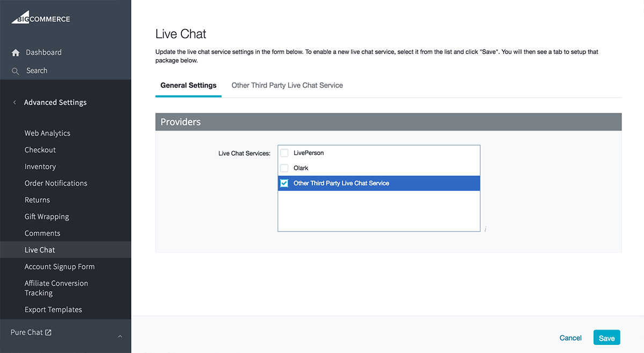Click the Dashboard home icon
The image size is (644, 353).
point(16,53)
